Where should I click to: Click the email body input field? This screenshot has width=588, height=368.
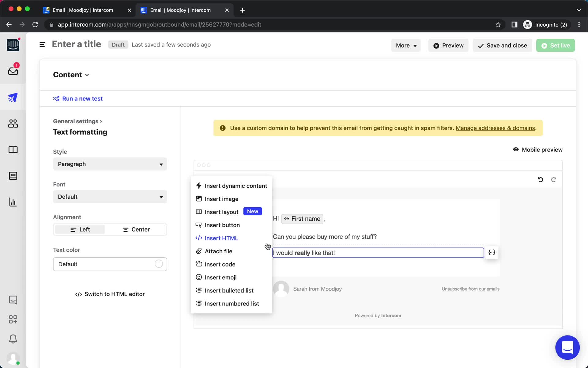[377, 252]
